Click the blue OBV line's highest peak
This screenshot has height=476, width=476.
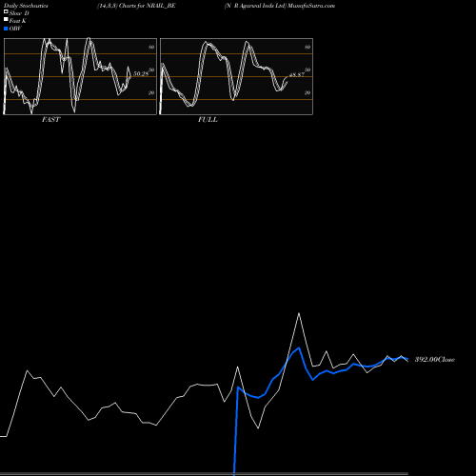tap(299, 348)
